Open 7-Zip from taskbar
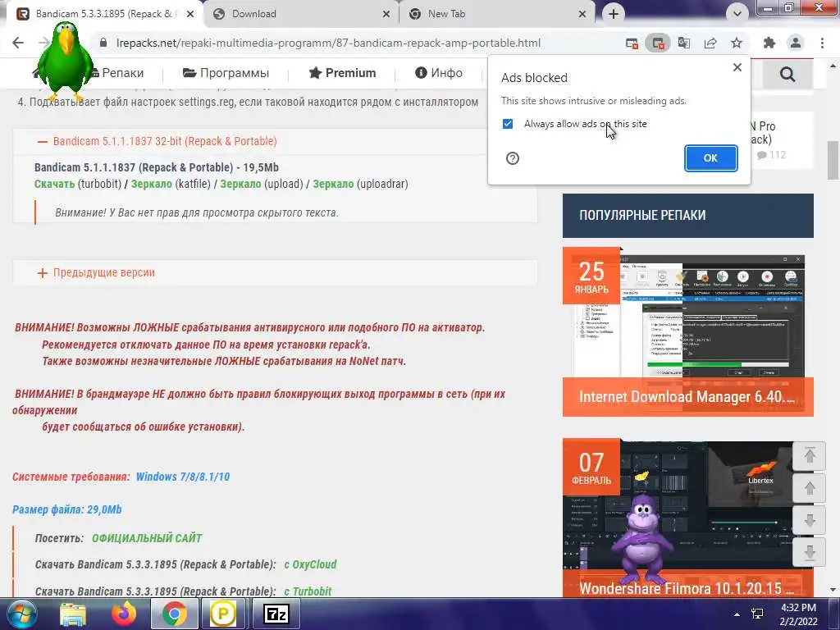 276,614
